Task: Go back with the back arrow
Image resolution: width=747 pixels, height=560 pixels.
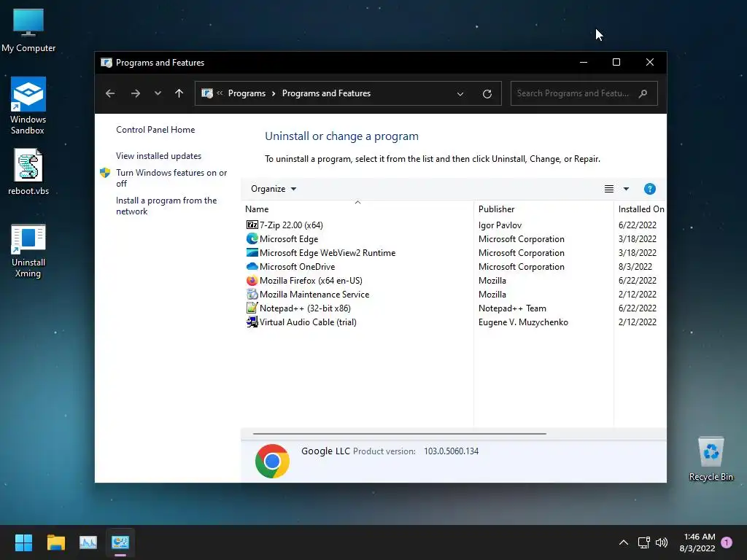Action: (110, 93)
